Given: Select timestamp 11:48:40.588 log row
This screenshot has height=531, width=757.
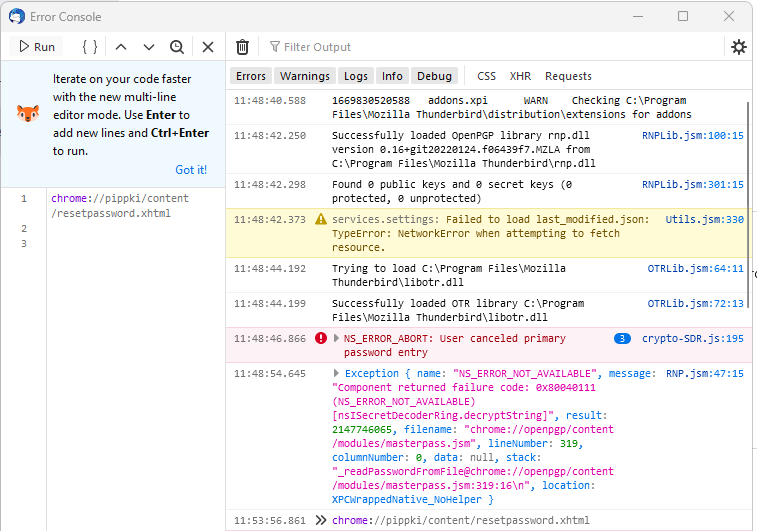Looking at the screenshot, I should [x=270, y=100].
